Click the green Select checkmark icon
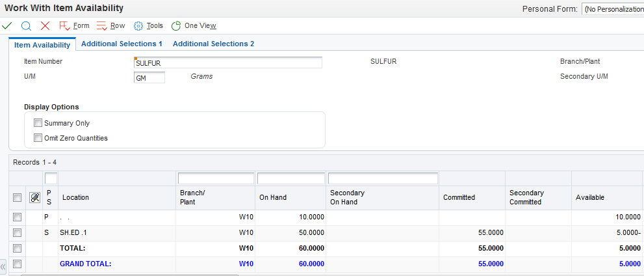644x276 pixels. click(7, 25)
